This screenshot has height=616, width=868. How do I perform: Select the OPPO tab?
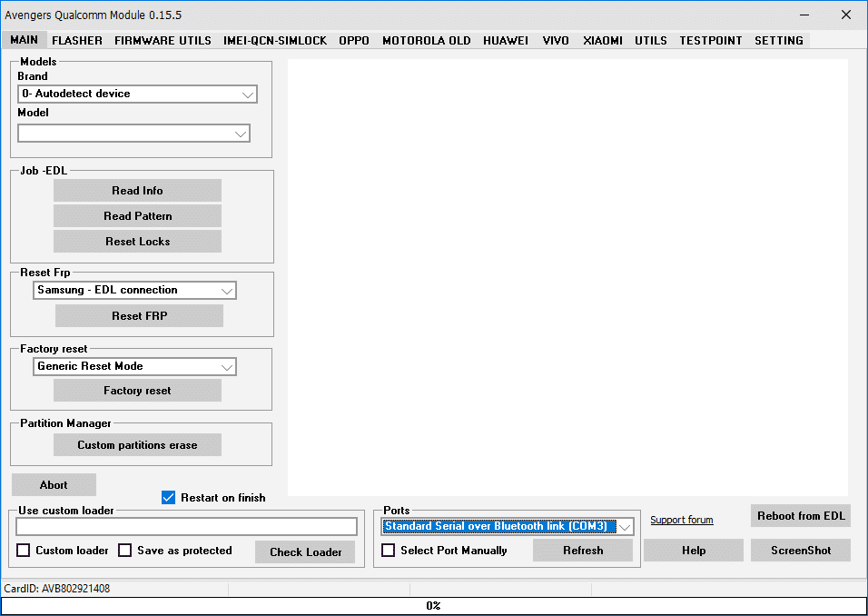point(354,41)
